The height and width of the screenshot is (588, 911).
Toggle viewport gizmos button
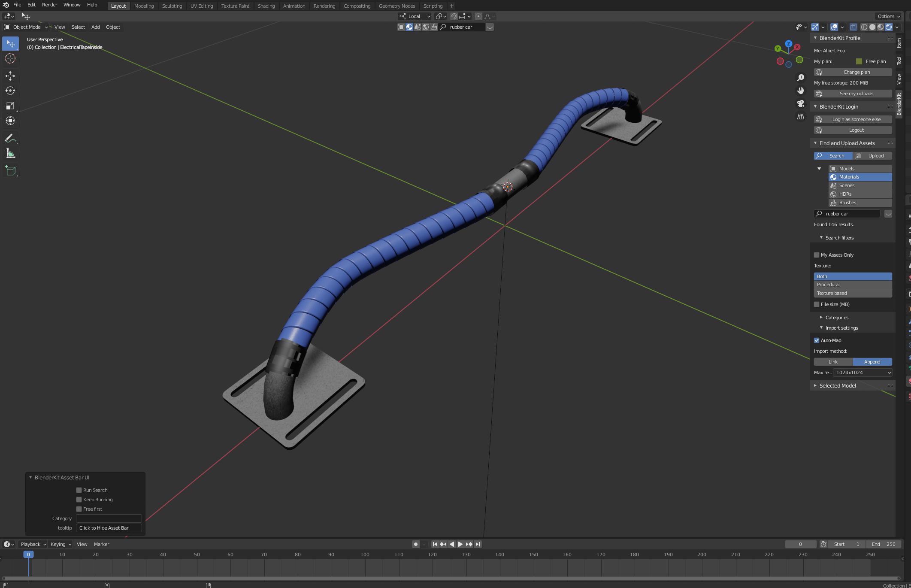pyautogui.click(x=815, y=27)
